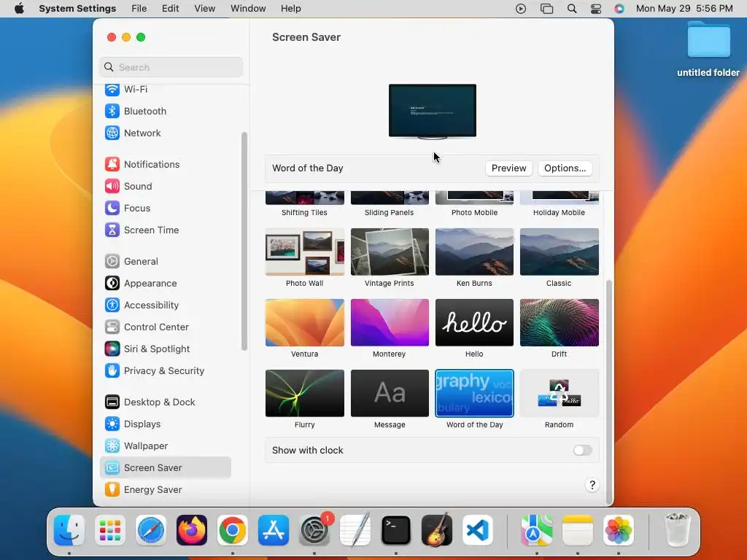
Task: Click the Notifications bell icon
Action: pyautogui.click(x=112, y=164)
